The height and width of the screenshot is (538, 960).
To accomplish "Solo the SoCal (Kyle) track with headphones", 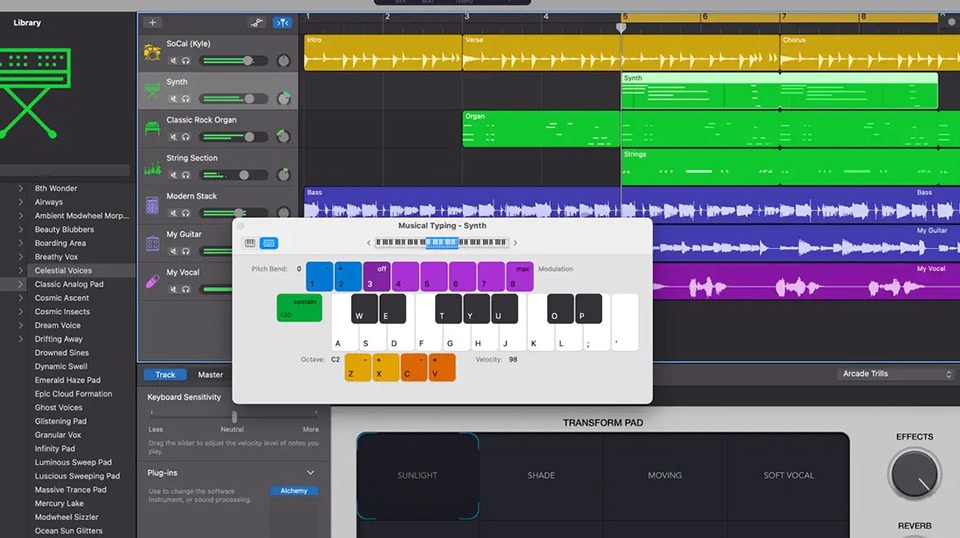I will (x=186, y=61).
